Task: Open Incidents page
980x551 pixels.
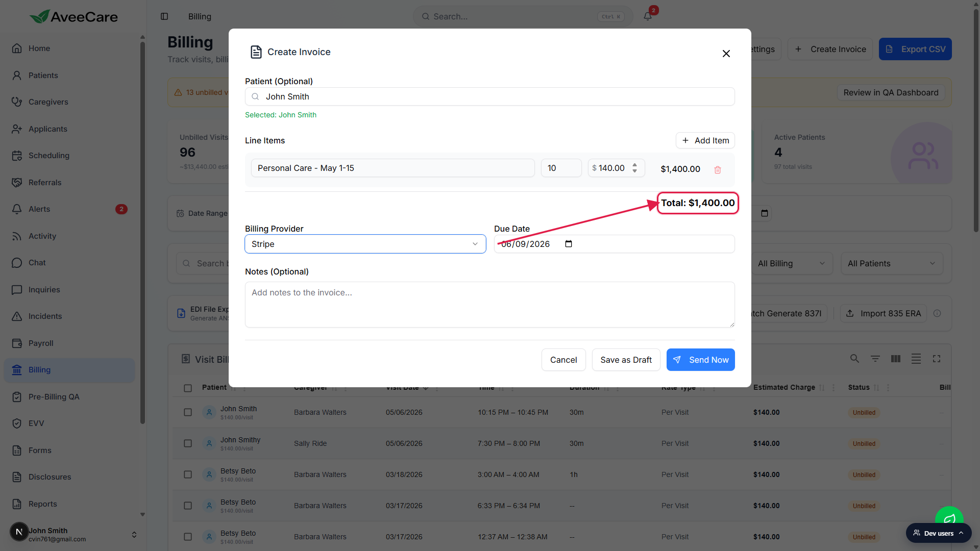Action: [x=69, y=316]
